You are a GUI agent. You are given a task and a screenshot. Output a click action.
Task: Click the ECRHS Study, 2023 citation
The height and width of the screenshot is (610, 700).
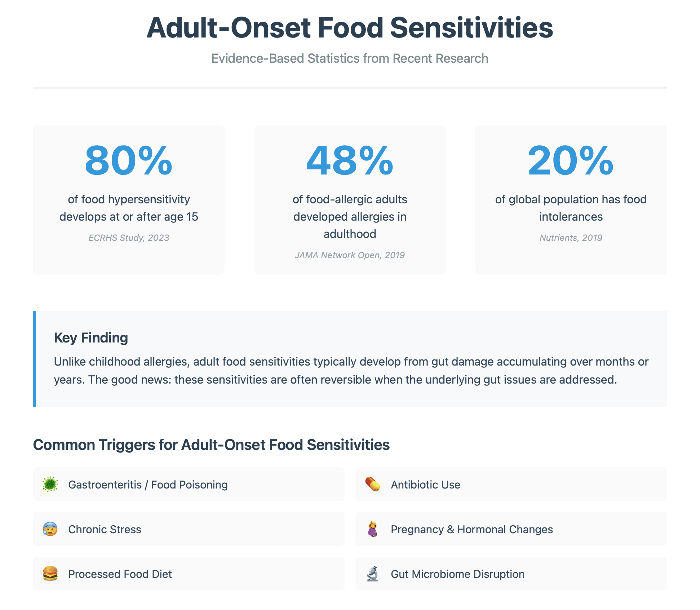point(129,238)
